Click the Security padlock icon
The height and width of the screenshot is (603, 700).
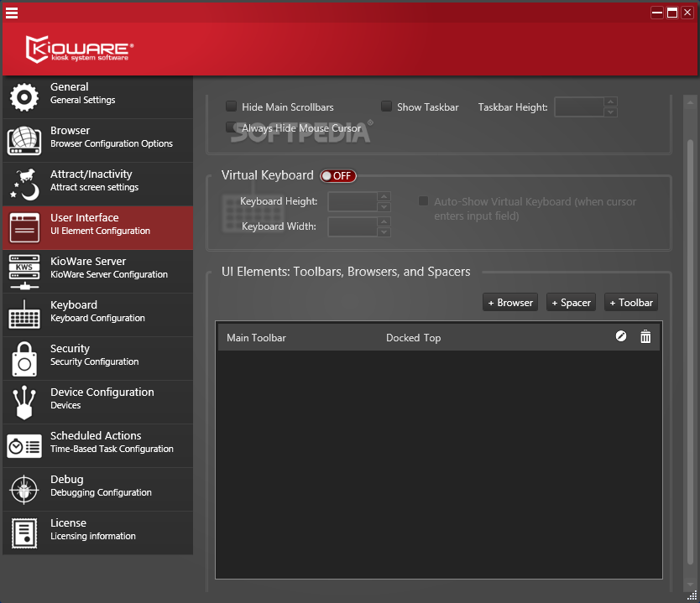pos(24,359)
